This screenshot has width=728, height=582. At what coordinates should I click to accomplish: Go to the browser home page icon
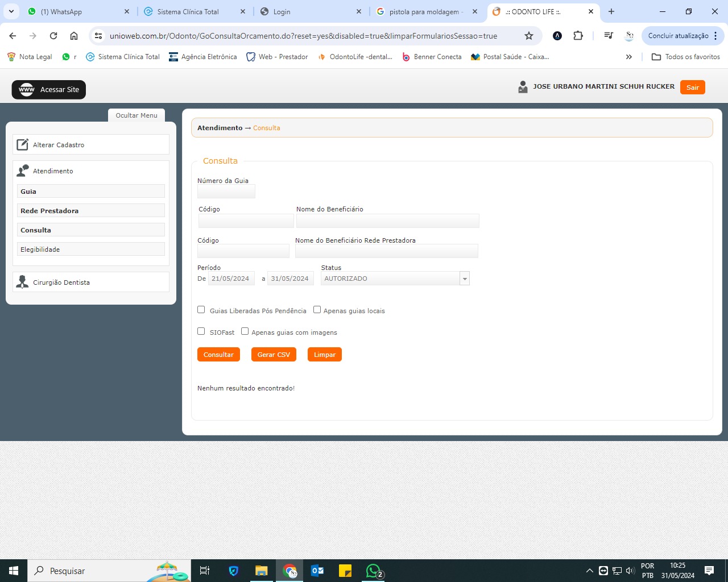pos(74,36)
